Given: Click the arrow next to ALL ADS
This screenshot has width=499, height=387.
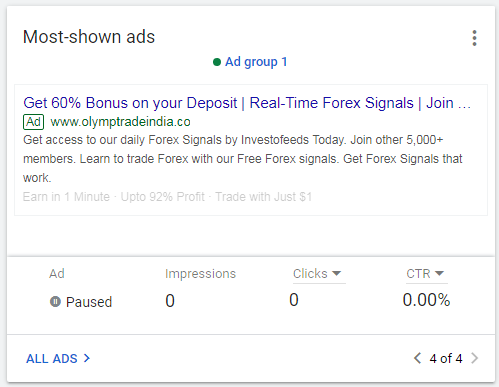Looking at the screenshot, I should click(87, 358).
